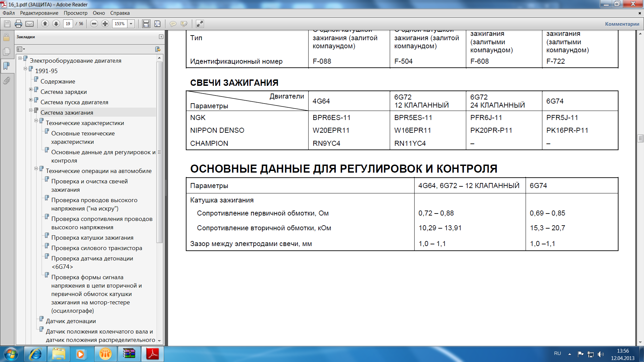
Task: Click the Комментарии panel button
Action: pos(622,24)
